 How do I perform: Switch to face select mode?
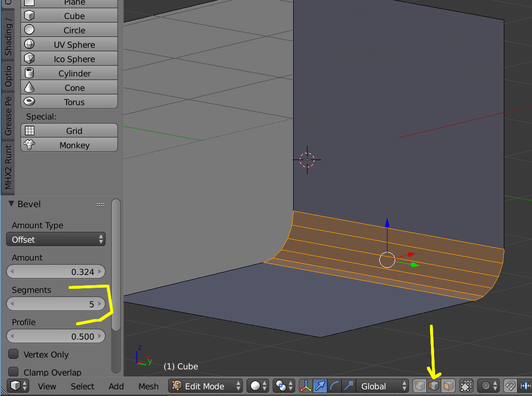(x=448, y=386)
